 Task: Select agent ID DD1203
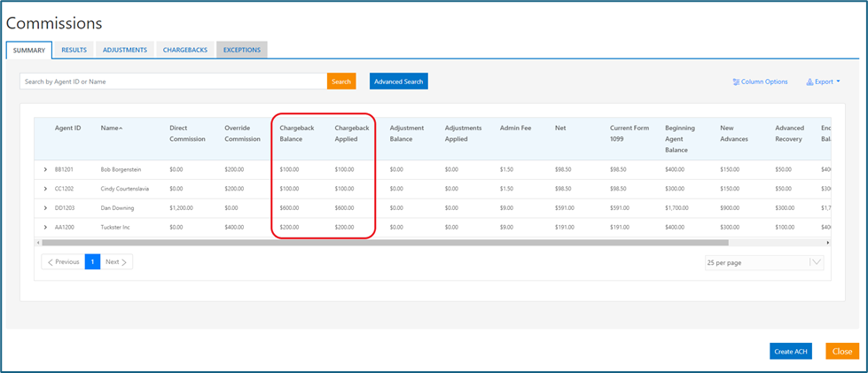[64, 208]
